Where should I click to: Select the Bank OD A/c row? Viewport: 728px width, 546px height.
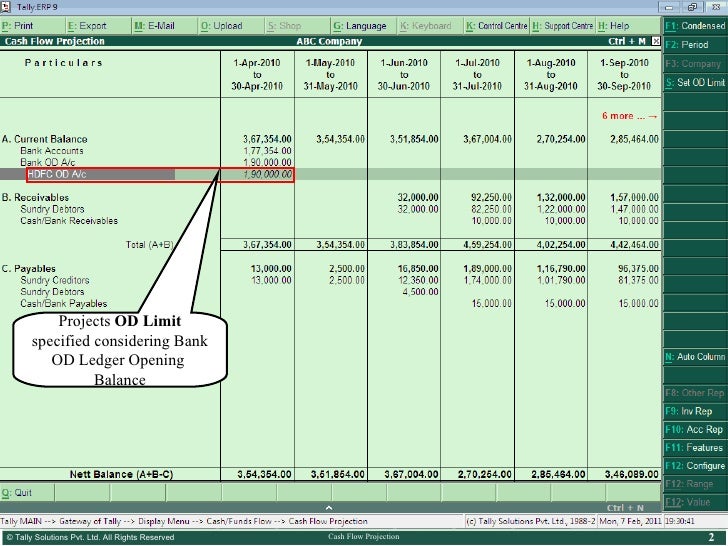47,162
